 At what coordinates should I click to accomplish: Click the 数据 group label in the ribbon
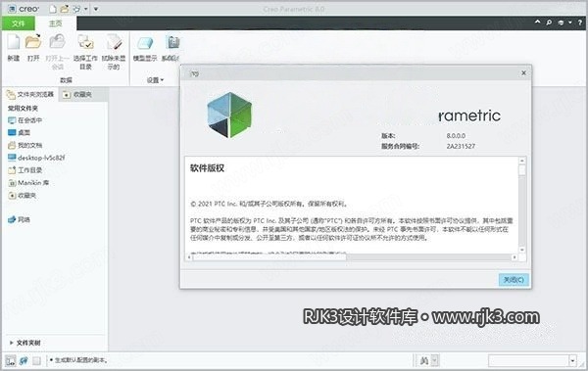point(66,80)
